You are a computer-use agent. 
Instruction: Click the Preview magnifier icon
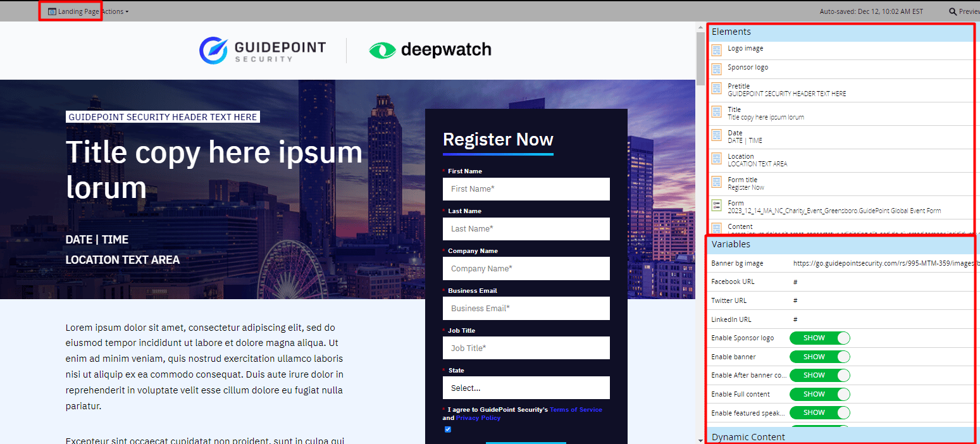[x=953, y=11]
